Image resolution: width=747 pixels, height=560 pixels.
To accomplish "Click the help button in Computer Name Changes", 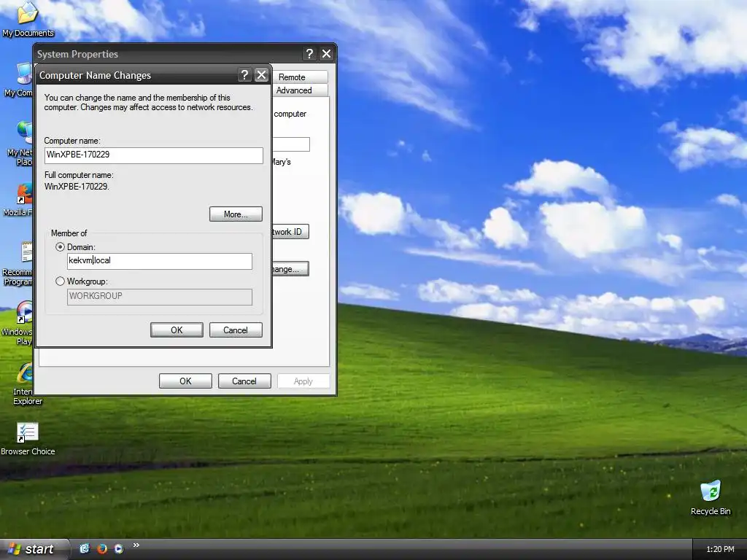I will pyautogui.click(x=244, y=75).
